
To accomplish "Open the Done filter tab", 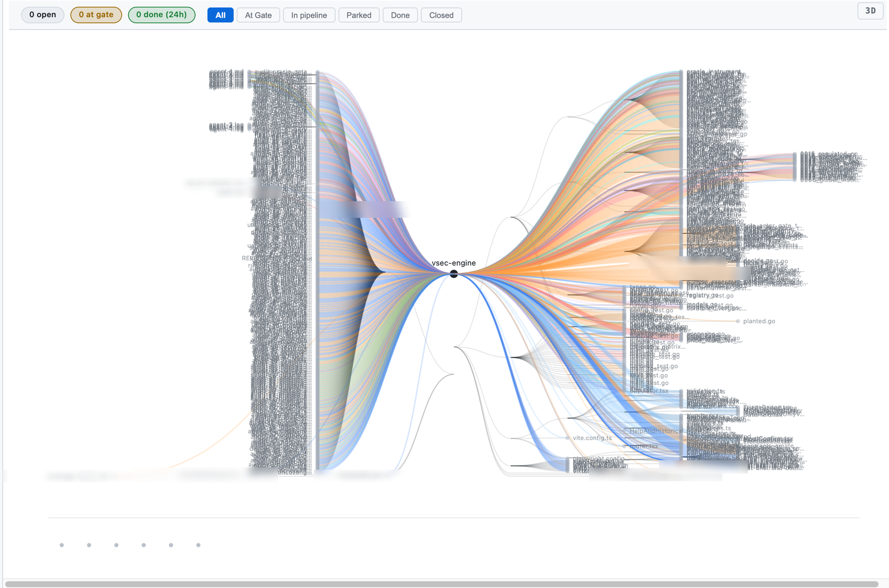I will 400,15.
